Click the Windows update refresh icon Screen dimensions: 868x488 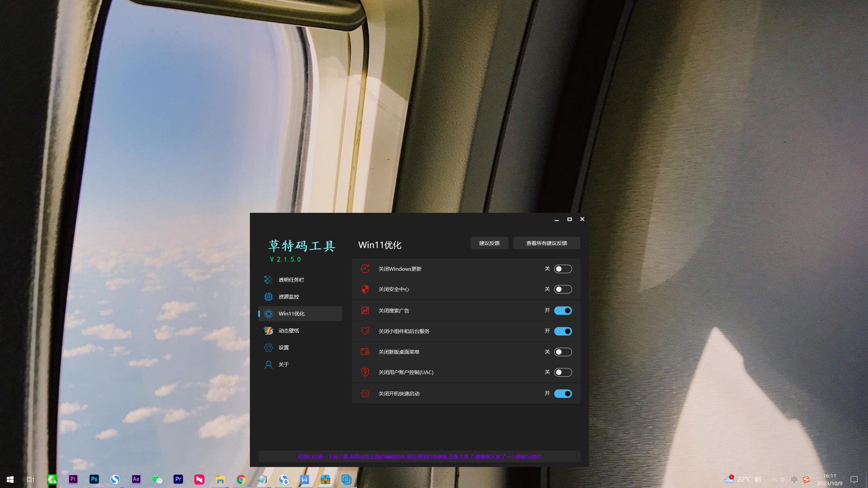click(x=365, y=269)
